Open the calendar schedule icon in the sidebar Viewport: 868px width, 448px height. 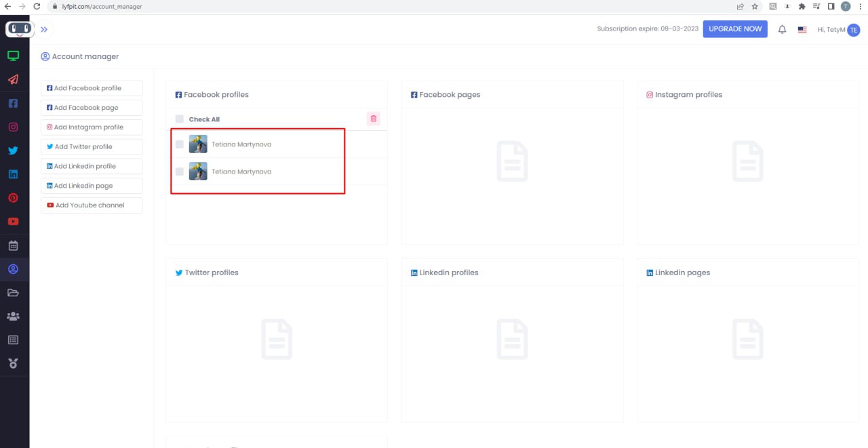[13, 245]
